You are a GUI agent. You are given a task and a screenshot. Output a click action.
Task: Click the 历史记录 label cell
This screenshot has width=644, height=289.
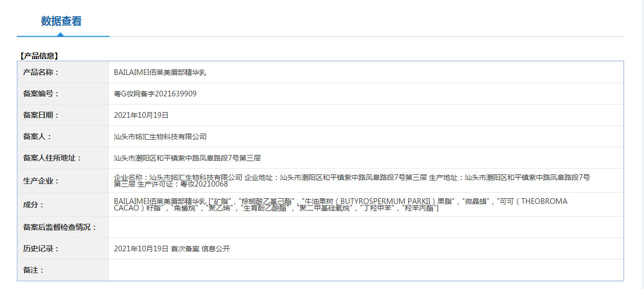click(63, 249)
